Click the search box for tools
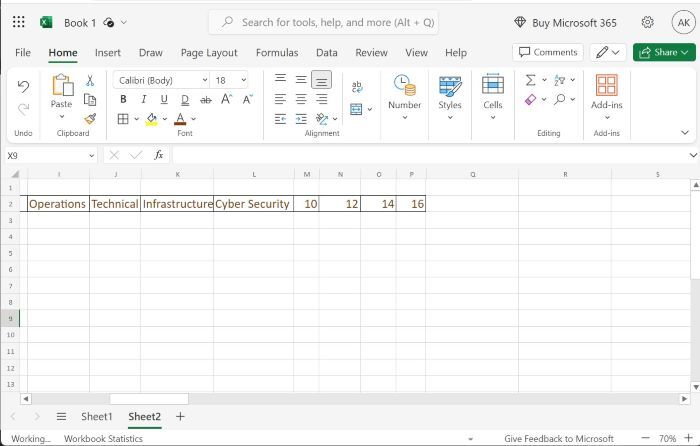Screen dimensions: 700x446 click(x=324, y=22)
